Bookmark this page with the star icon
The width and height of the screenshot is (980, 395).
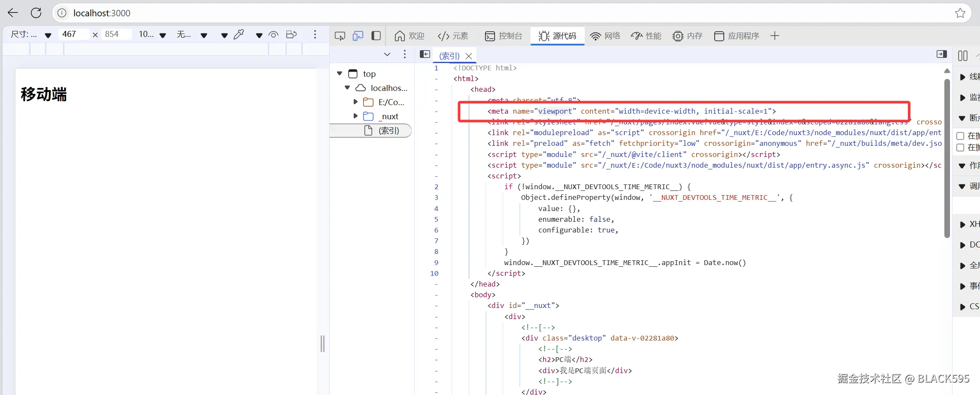click(960, 13)
